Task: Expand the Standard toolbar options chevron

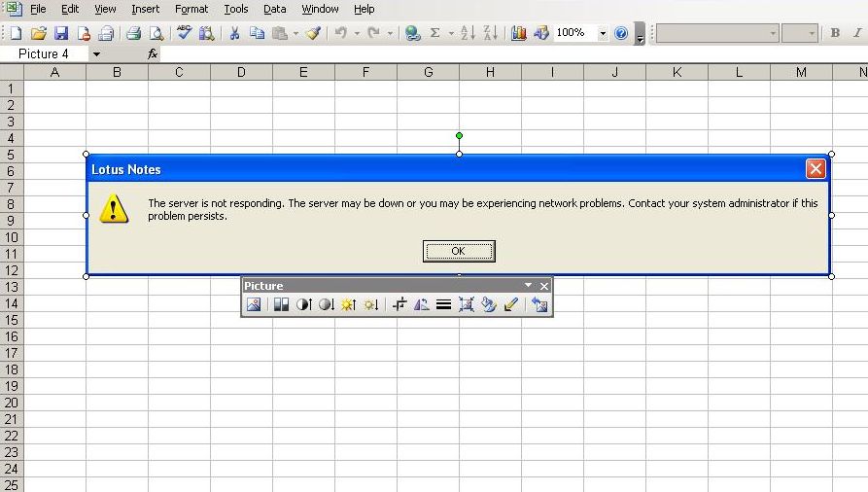Action: 640,33
